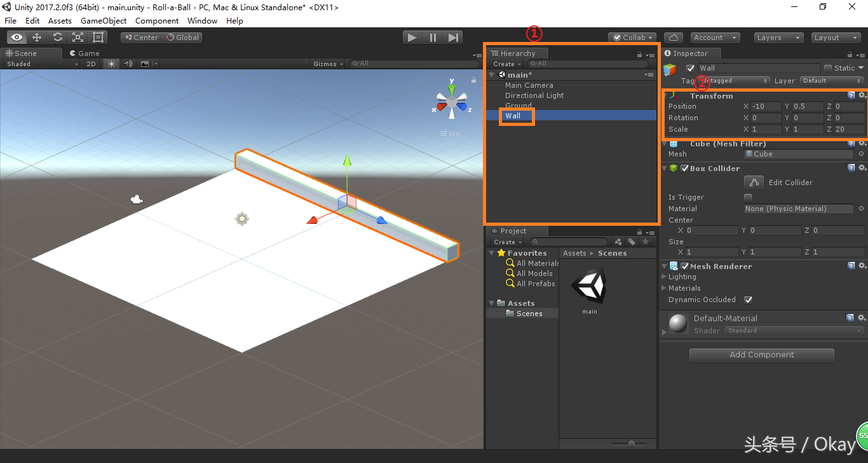868x463 pixels.
Task: Click the Default-Material gear menu
Action: [x=862, y=317]
